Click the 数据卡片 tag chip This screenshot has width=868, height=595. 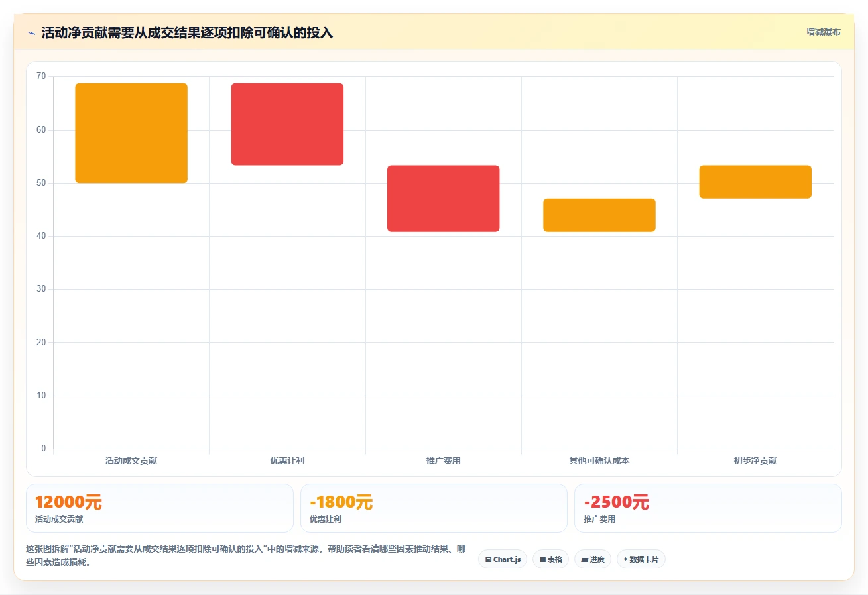tap(641, 559)
